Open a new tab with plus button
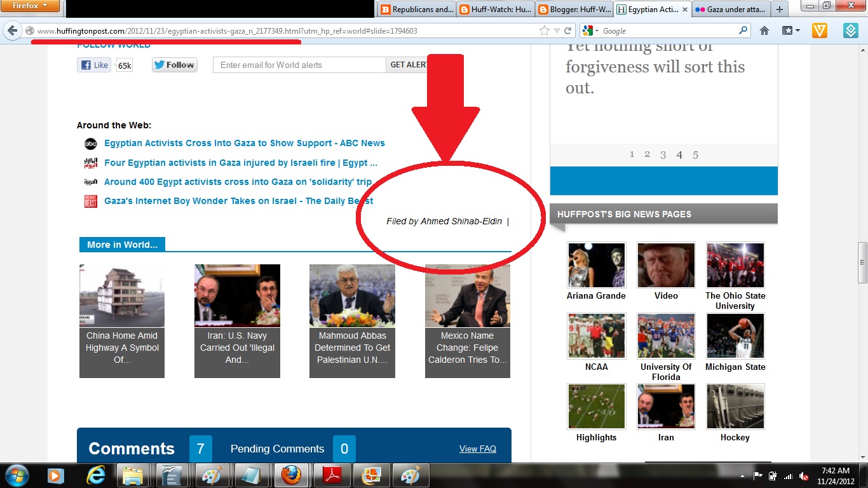 (x=780, y=10)
